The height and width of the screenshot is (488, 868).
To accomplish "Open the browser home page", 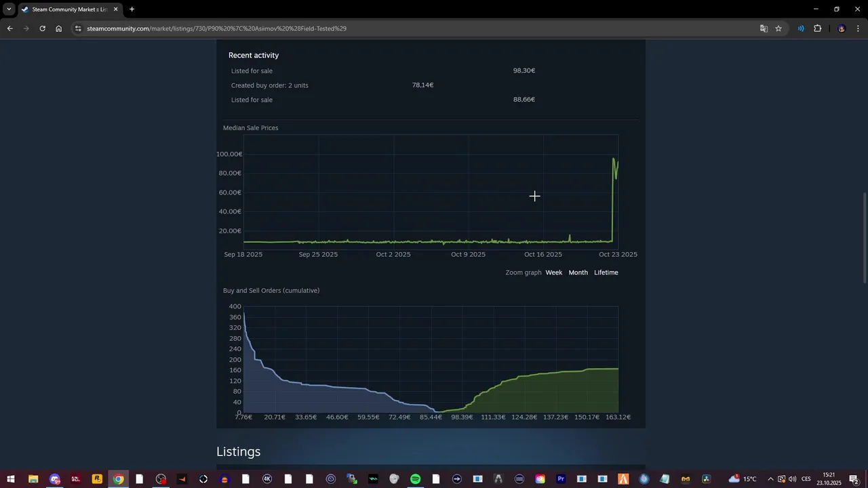I will point(58,28).
